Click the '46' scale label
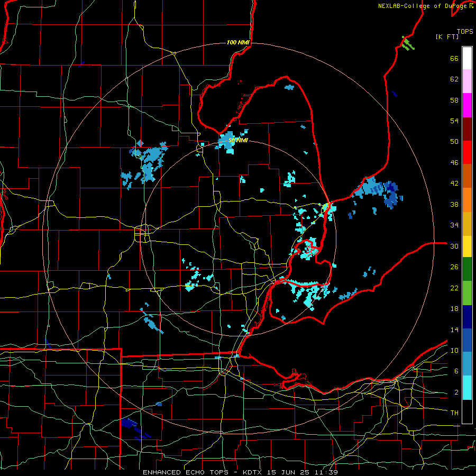Screen dimensions: 476x476 coord(454,163)
